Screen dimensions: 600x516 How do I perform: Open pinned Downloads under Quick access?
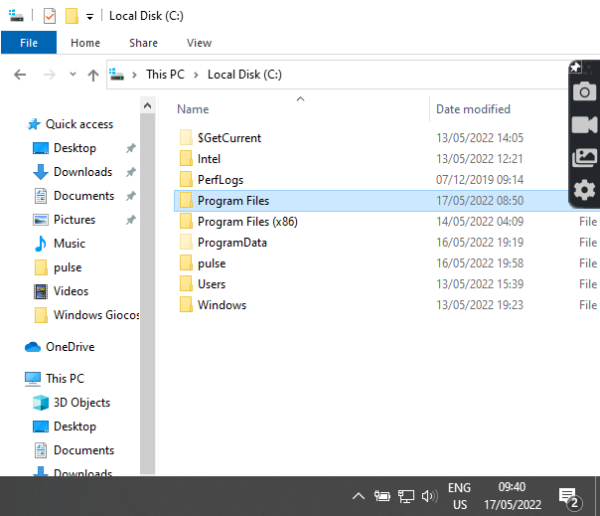coord(83,172)
